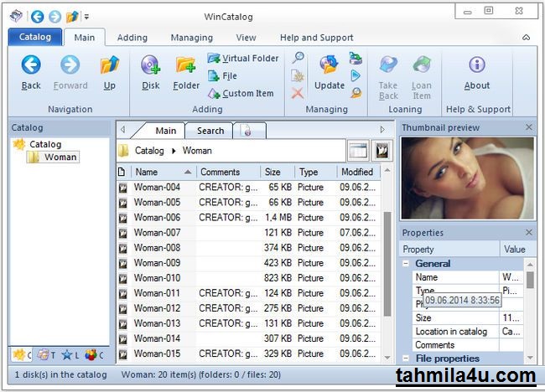Click the quick access back arrow in title bar
Screen dimensions: 545x392
37,16
